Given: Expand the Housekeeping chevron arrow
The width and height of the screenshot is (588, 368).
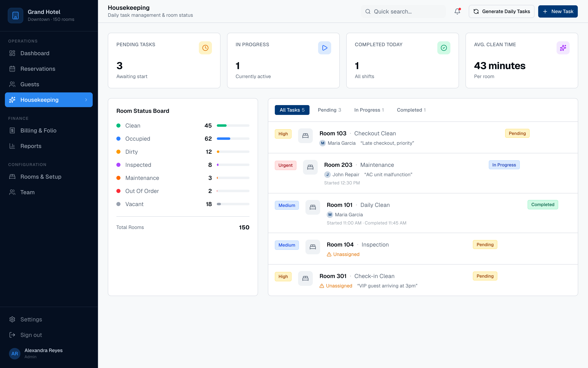Looking at the screenshot, I should tap(86, 100).
